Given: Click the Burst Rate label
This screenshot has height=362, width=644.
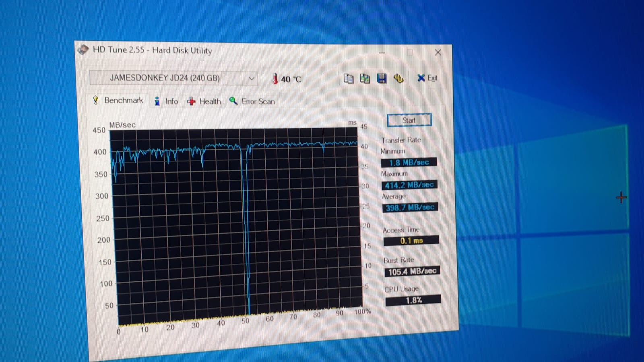Looking at the screenshot, I should click(x=399, y=260).
